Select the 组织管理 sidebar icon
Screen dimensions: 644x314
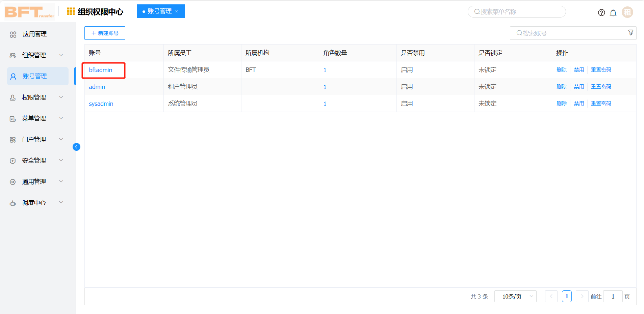pyautogui.click(x=13, y=55)
